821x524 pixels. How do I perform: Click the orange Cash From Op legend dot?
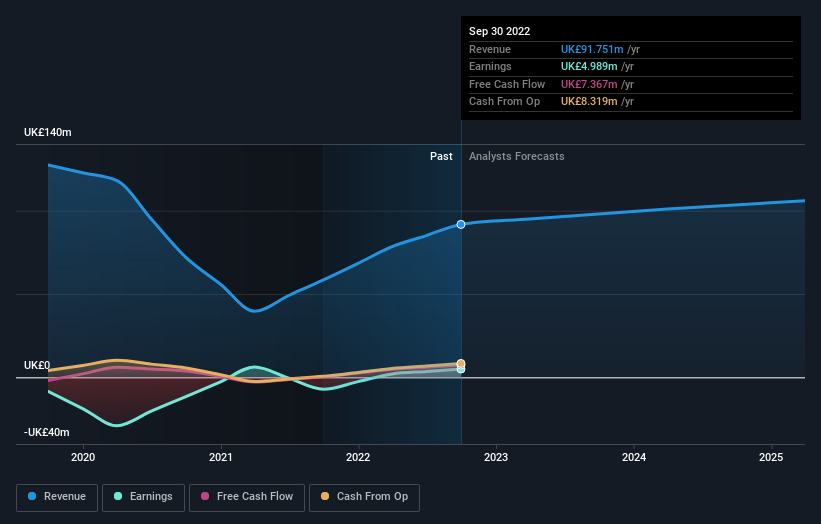325,496
